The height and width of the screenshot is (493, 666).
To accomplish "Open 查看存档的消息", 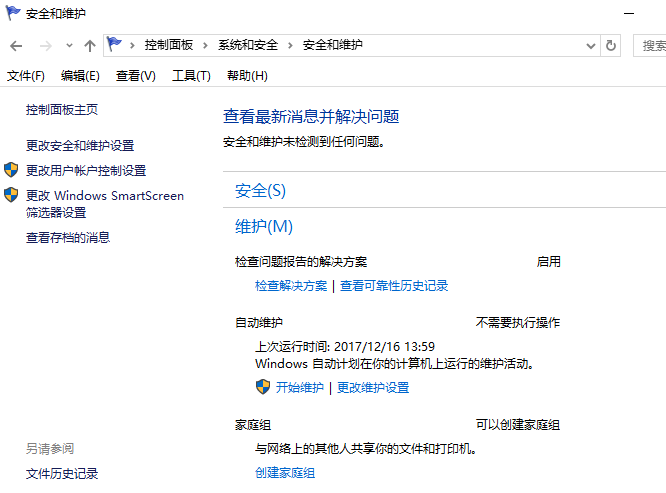I will pyautogui.click(x=68, y=237).
